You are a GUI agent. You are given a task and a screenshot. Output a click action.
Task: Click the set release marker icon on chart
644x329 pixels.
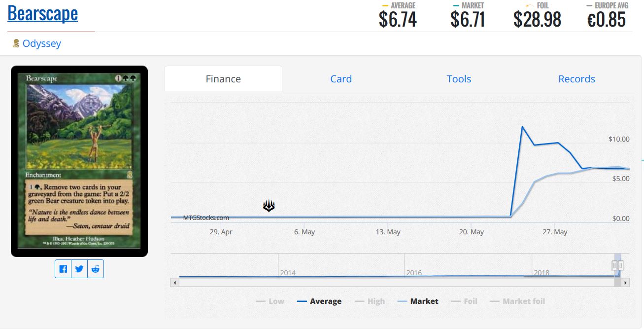coord(269,206)
